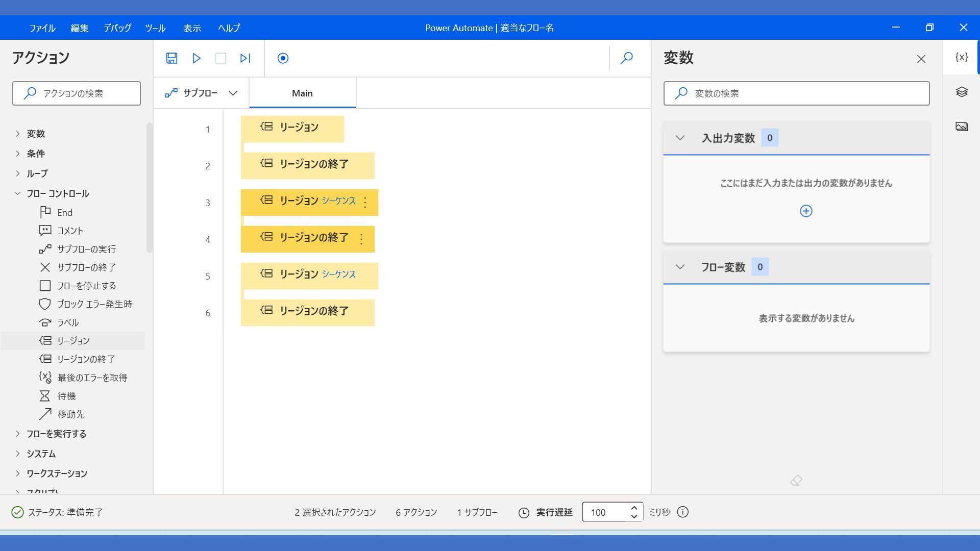
Task: Collapse the 入出力変数 section
Action: (x=680, y=138)
